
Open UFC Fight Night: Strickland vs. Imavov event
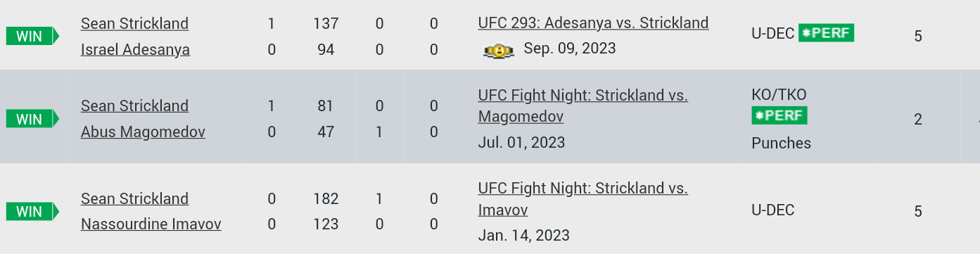pos(583,199)
